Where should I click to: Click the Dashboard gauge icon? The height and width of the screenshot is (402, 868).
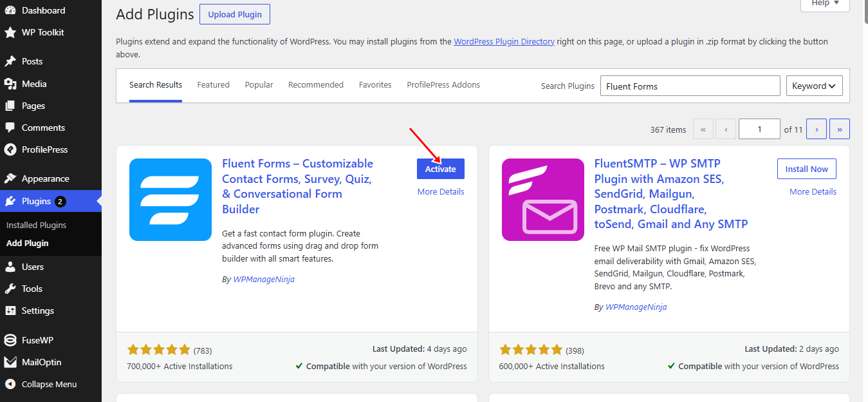pyautogui.click(x=10, y=10)
